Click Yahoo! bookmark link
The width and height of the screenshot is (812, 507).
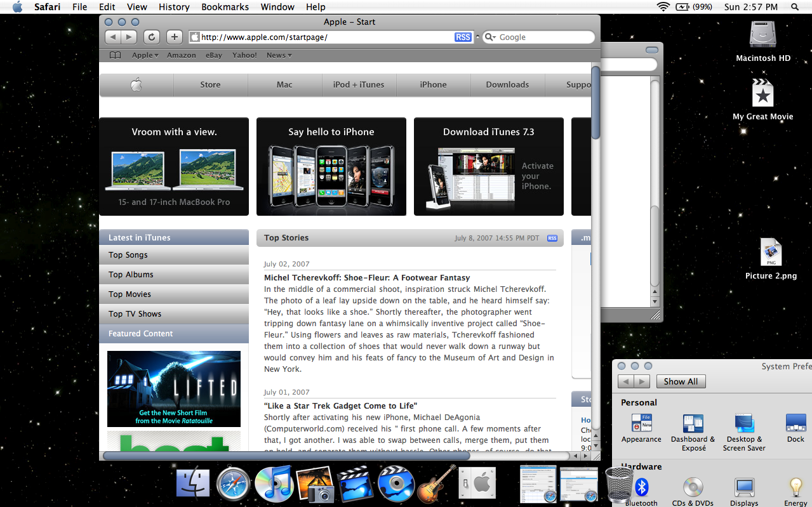pyautogui.click(x=244, y=55)
